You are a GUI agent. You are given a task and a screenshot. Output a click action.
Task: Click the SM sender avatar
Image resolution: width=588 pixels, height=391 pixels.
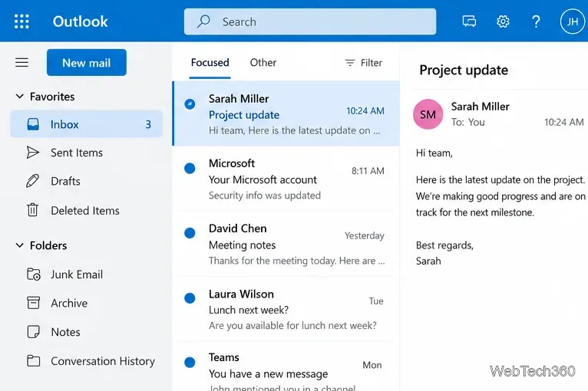pyautogui.click(x=428, y=114)
